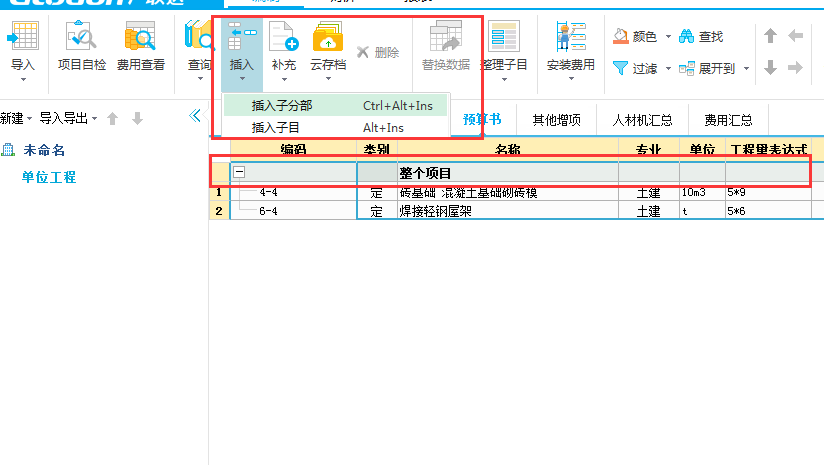Screen dimensions: 824x465
Task: Open the 颜色 dropdown arrow
Action: pyautogui.click(x=668, y=37)
